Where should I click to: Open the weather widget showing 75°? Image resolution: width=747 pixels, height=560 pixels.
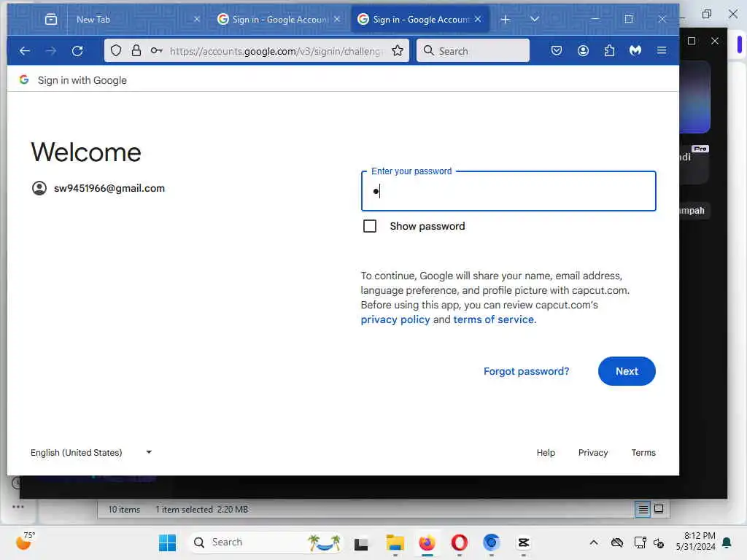click(x=25, y=541)
